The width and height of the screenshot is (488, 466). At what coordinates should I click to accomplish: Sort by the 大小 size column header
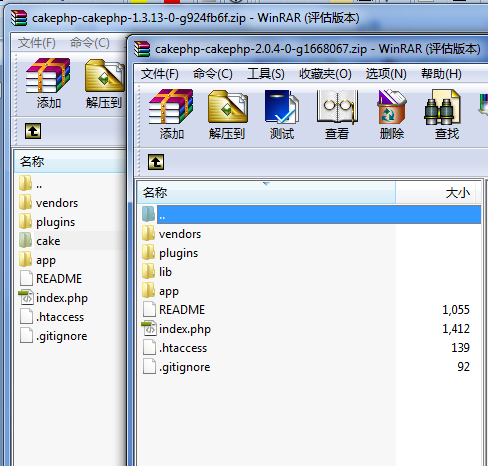[438, 193]
